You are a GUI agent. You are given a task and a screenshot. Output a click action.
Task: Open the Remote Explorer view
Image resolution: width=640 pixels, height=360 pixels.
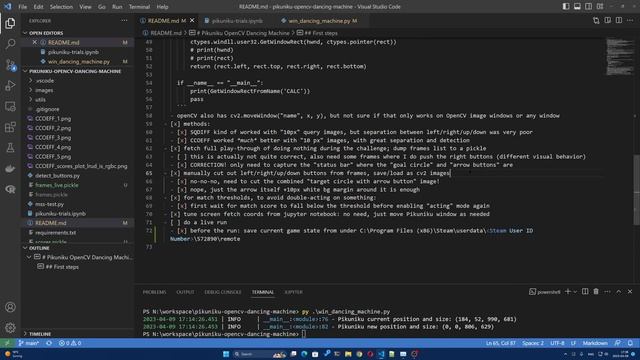pos(10,106)
